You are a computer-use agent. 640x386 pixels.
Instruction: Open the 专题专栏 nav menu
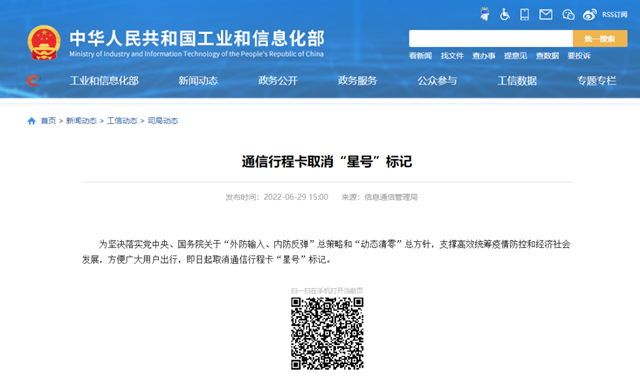(x=596, y=81)
